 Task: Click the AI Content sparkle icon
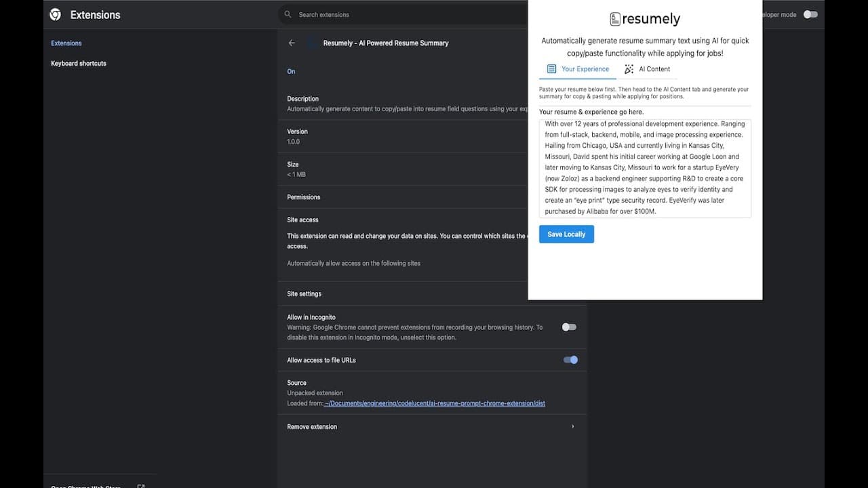click(629, 69)
